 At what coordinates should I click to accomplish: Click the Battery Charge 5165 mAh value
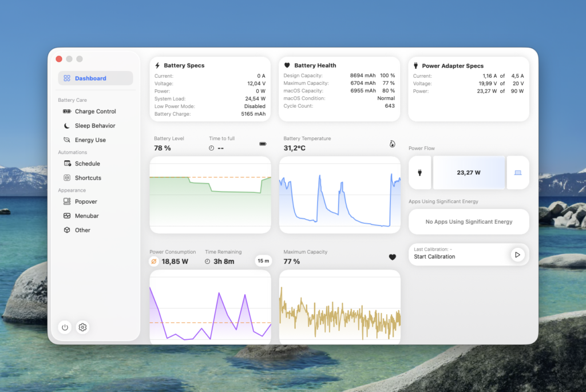coord(253,114)
